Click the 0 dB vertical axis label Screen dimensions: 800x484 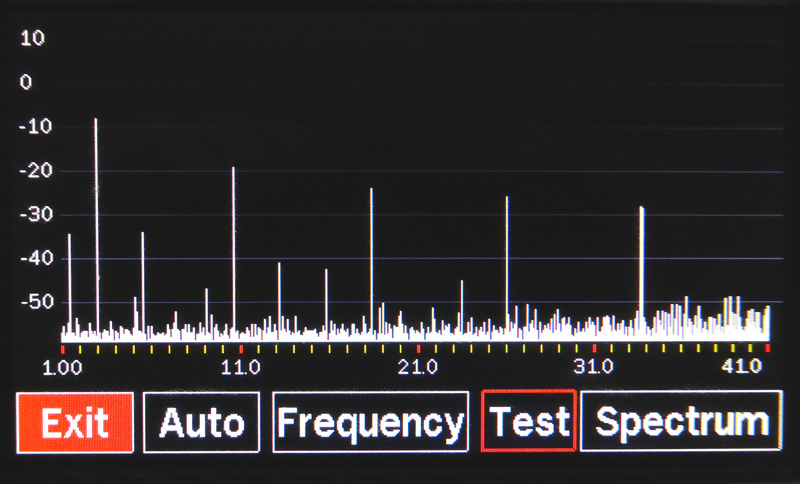coord(26,82)
